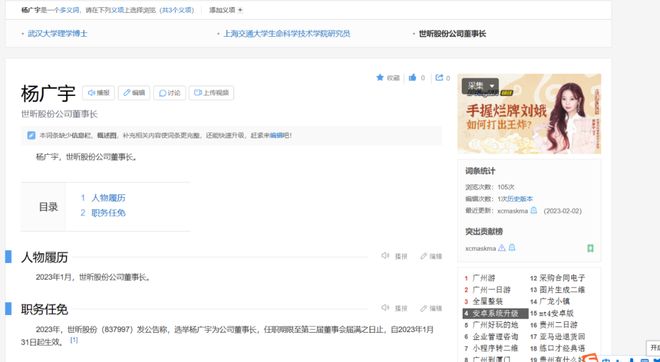
Task: Click the 人物履历 section heading
Action: 44,257
